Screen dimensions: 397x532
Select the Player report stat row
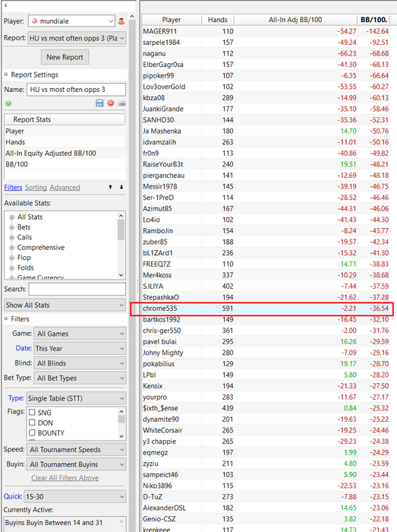(x=65, y=131)
